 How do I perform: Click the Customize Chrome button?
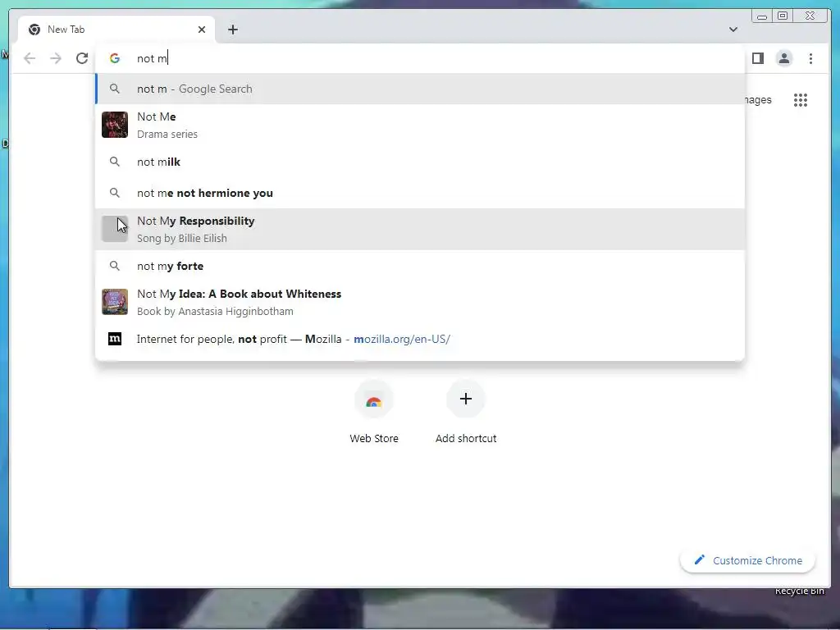[748, 560]
